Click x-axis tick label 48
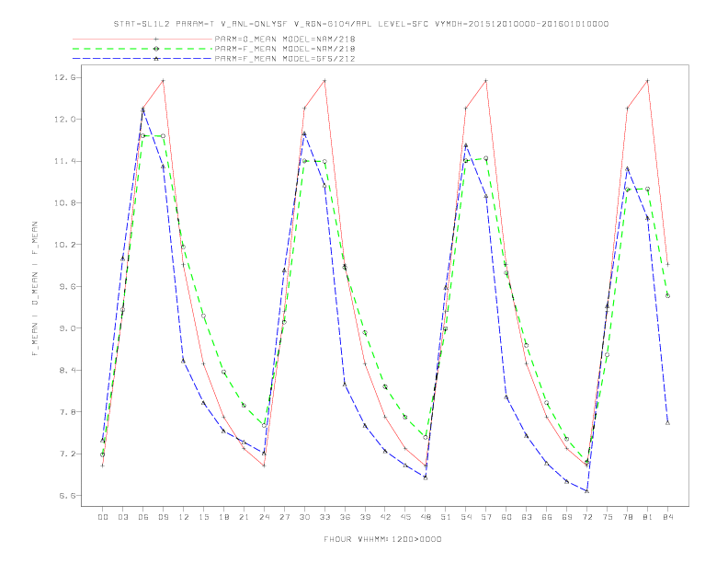728x563 pixels. coord(426,517)
